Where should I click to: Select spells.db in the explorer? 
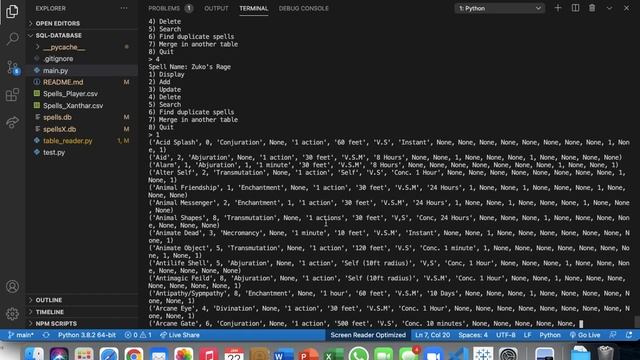[57, 117]
